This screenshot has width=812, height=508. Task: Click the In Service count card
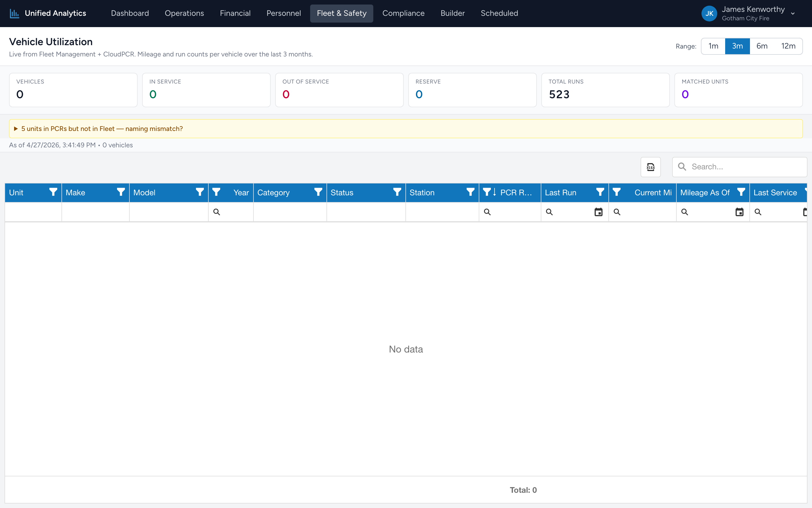tap(206, 90)
